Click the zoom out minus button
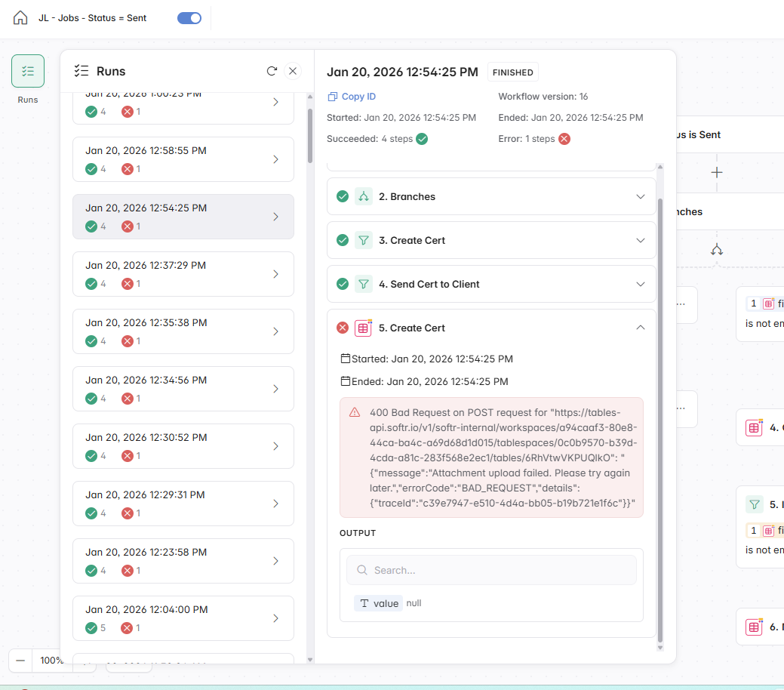This screenshot has height=690, width=784. [20, 660]
